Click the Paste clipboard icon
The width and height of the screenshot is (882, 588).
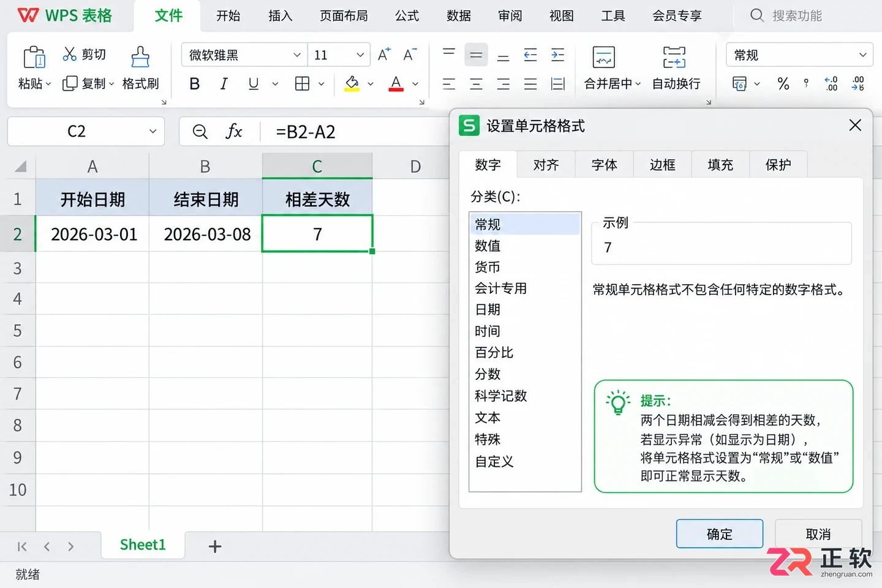click(34, 57)
